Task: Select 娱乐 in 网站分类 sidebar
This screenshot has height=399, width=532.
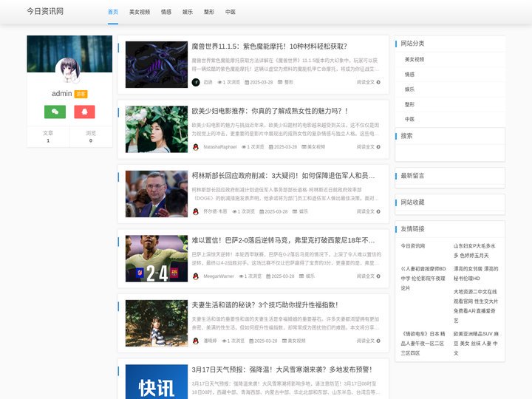Action: (x=409, y=89)
